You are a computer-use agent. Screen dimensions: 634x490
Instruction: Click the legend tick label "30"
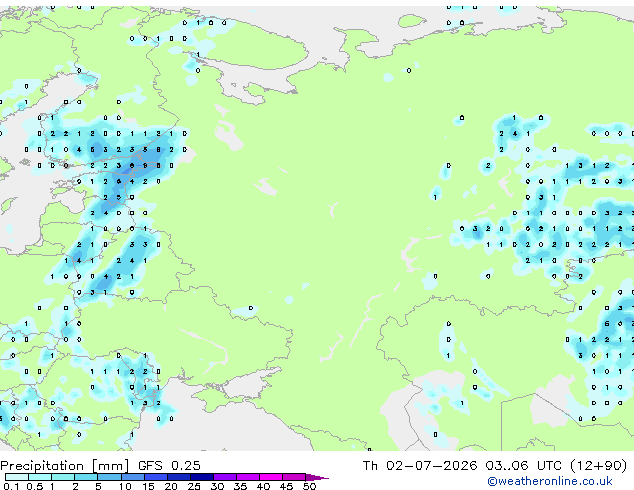point(217,486)
